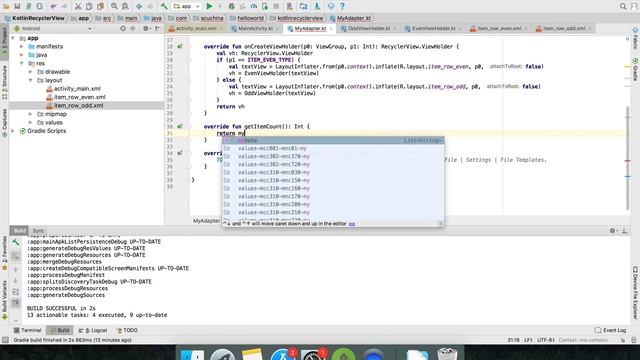Switch to item_row_even.xml editor tab
Viewport: 640px width, 360px height.
pos(498,29)
